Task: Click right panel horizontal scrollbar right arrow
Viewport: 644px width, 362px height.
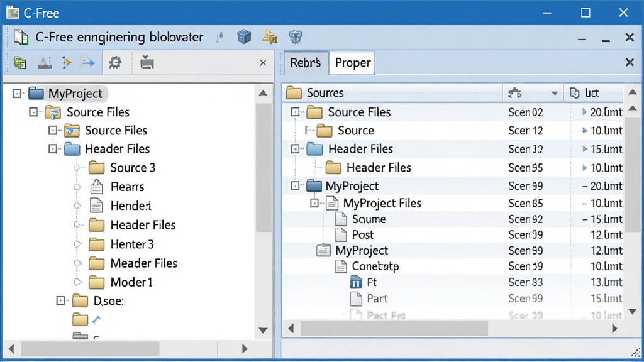Action: 614,328
